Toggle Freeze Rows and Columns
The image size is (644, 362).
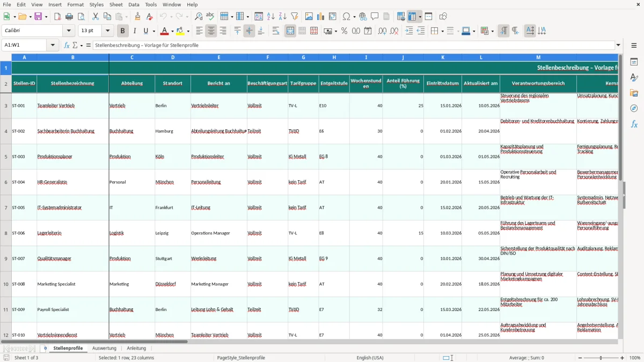(x=412, y=17)
